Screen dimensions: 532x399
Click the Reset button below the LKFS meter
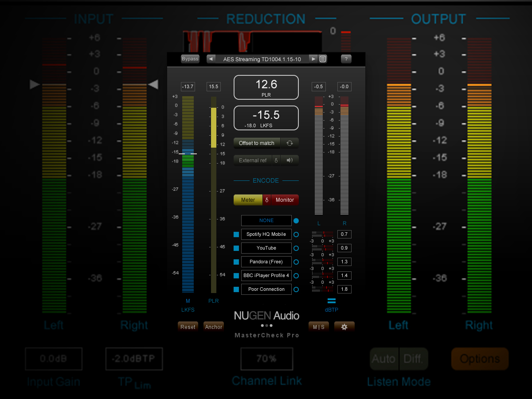188,326
